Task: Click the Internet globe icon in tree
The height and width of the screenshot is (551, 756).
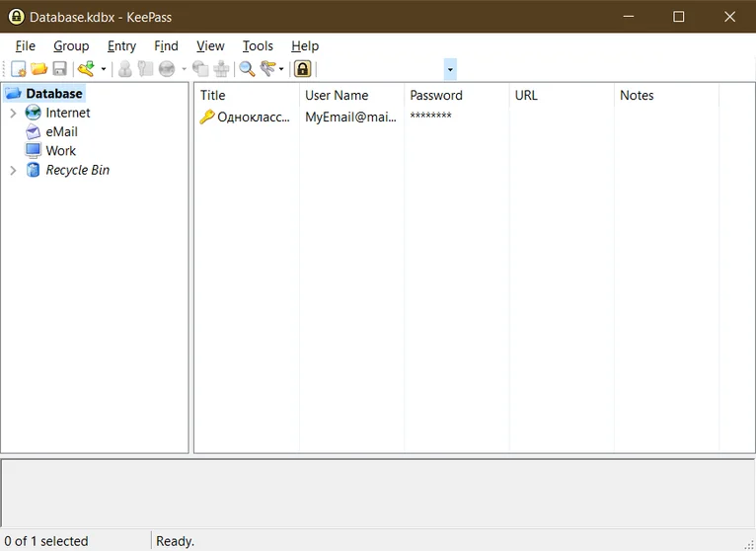Action: click(34, 113)
